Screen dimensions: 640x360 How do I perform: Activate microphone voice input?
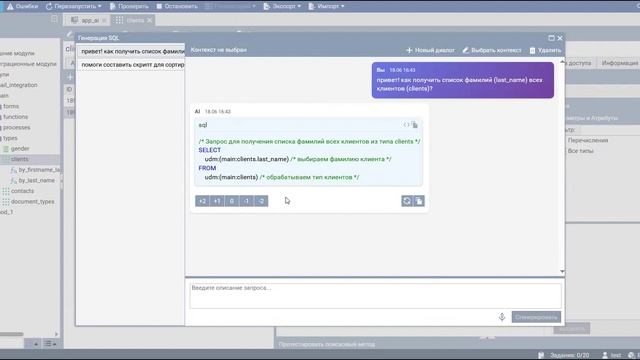point(502,317)
